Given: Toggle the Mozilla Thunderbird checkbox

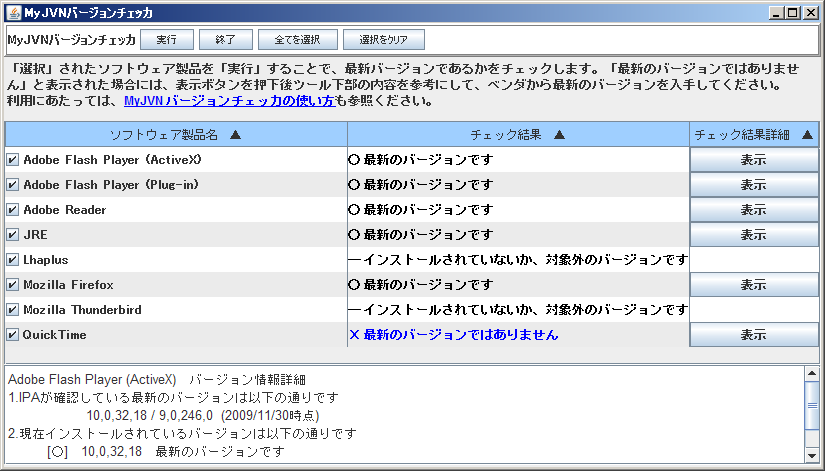Looking at the screenshot, I should point(13,309).
